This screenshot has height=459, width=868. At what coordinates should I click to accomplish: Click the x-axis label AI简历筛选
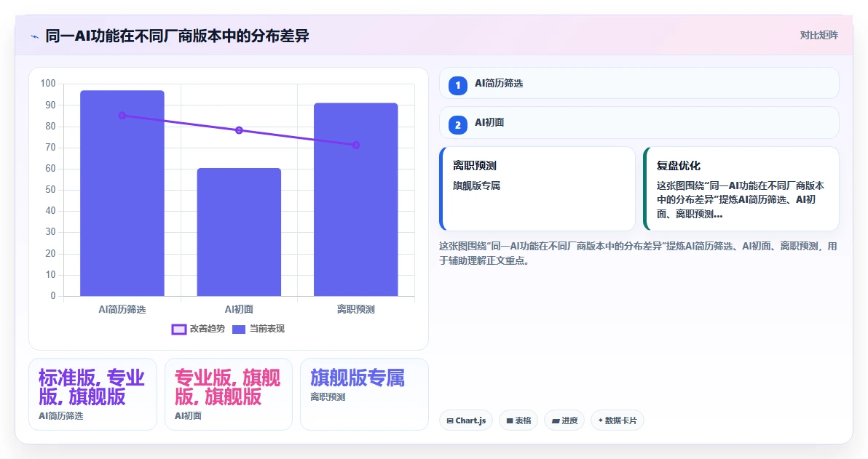[122, 309]
